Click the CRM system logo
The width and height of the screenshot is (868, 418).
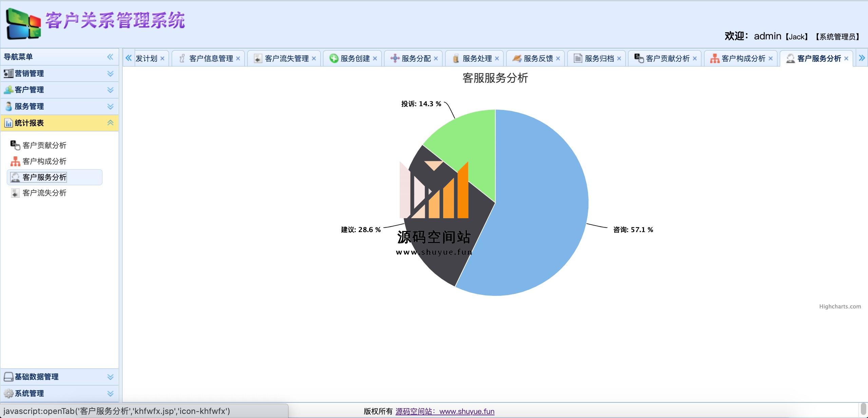(23, 24)
